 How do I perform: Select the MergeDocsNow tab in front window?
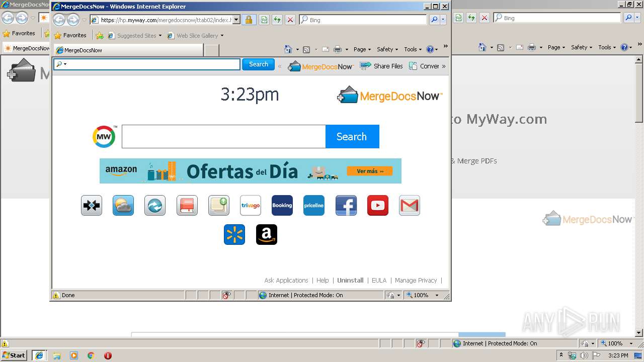(x=128, y=50)
